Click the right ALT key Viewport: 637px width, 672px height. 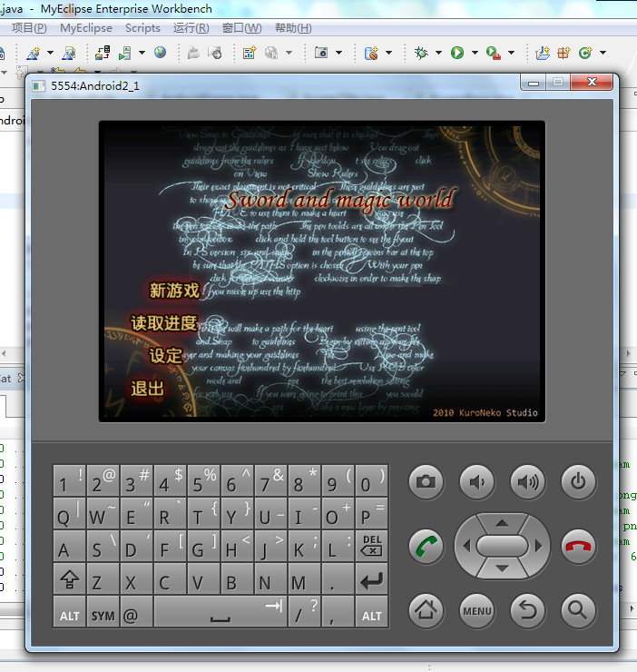(x=371, y=611)
